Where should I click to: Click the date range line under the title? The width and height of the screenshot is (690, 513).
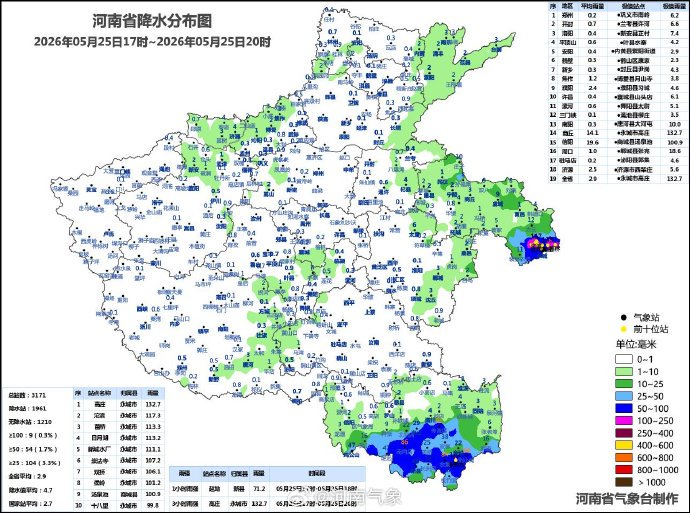[x=152, y=42]
